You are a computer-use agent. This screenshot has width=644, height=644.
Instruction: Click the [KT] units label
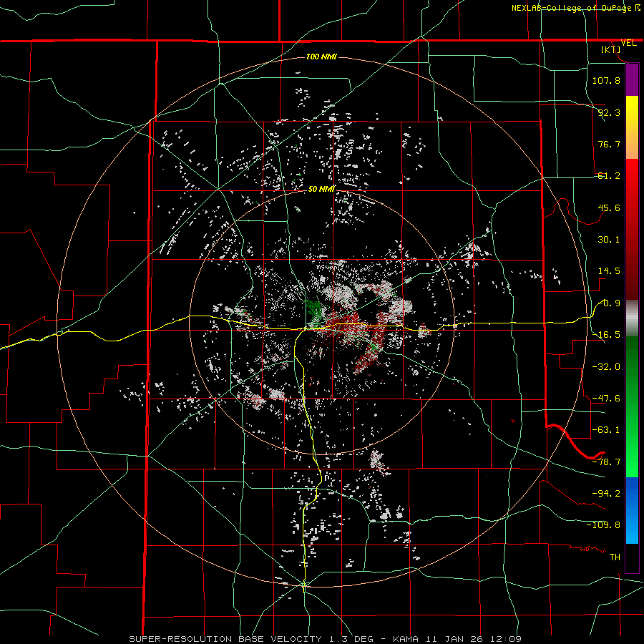pyautogui.click(x=611, y=49)
